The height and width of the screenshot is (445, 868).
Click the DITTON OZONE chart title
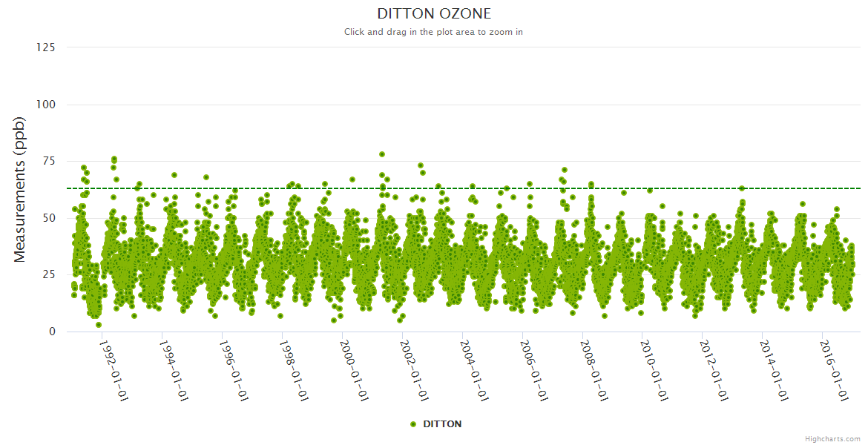[x=434, y=13]
